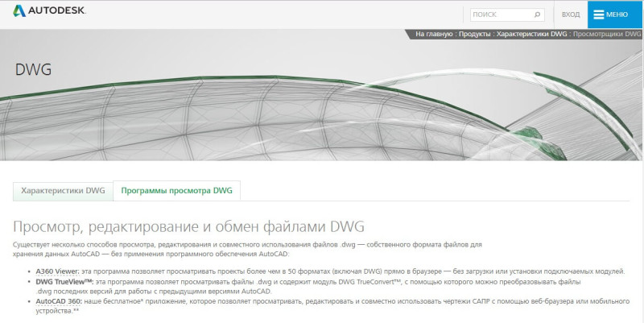The width and height of the screenshot is (644, 323).
Task: Click the wireframe dome banner image
Action: [x=322, y=95]
